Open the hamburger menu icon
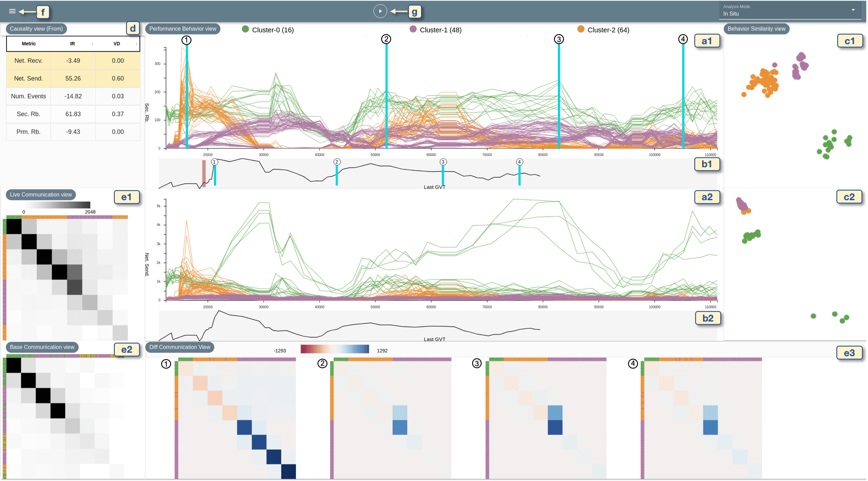 (12, 11)
